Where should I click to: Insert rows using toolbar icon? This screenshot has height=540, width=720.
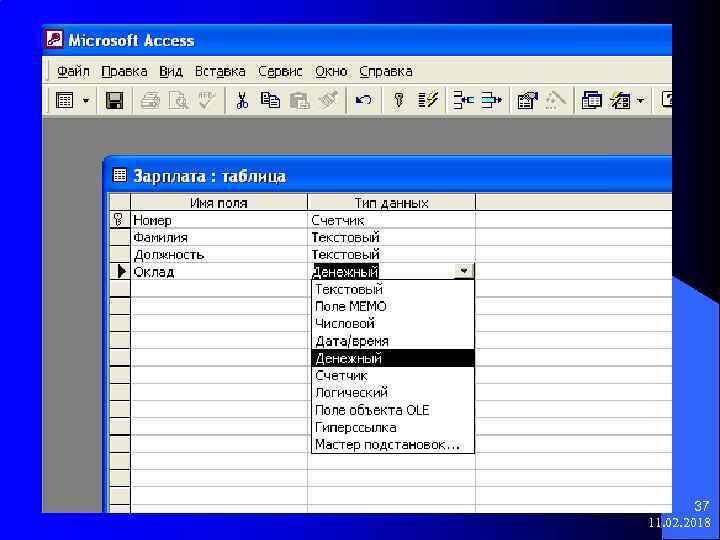click(x=463, y=100)
